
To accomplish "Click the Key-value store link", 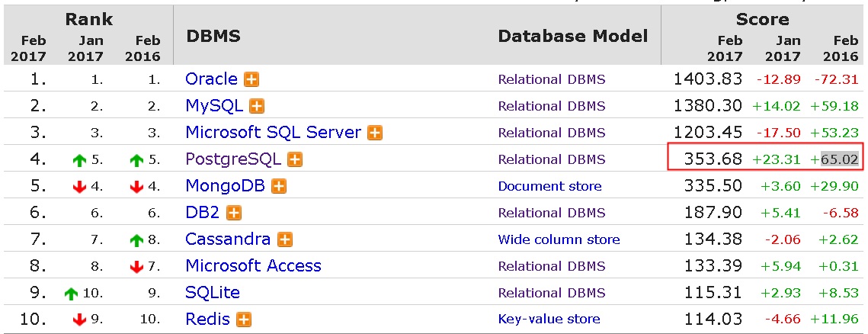I will (549, 320).
